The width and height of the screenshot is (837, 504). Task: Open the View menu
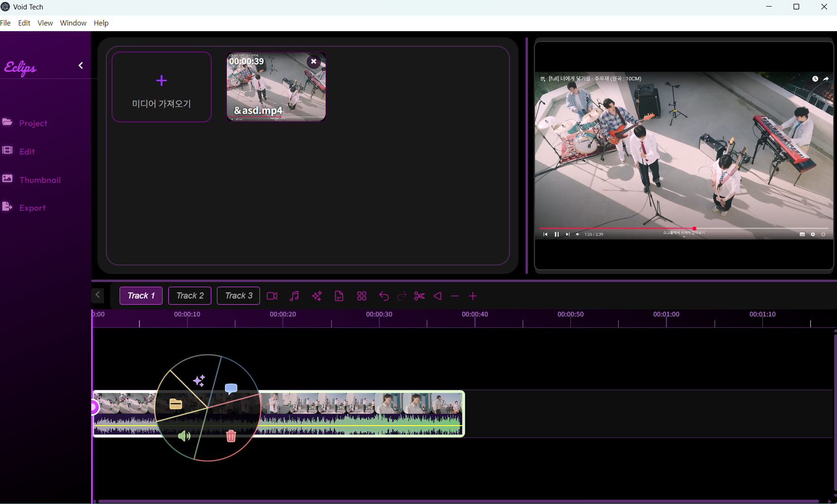(45, 23)
